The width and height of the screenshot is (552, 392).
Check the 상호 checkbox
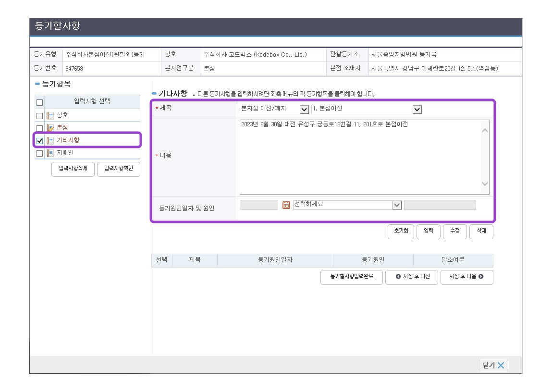click(40, 116)
